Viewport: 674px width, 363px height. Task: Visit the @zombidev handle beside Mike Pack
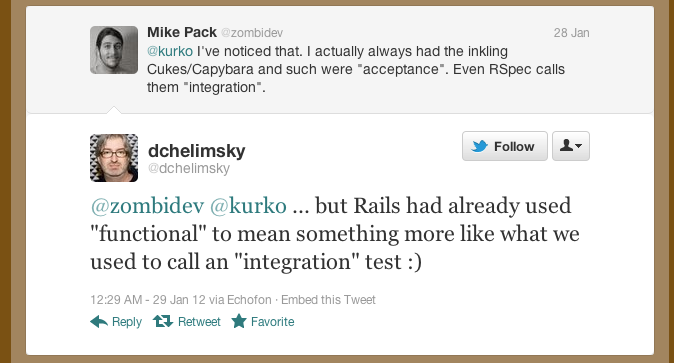click(x=252, y=33)
